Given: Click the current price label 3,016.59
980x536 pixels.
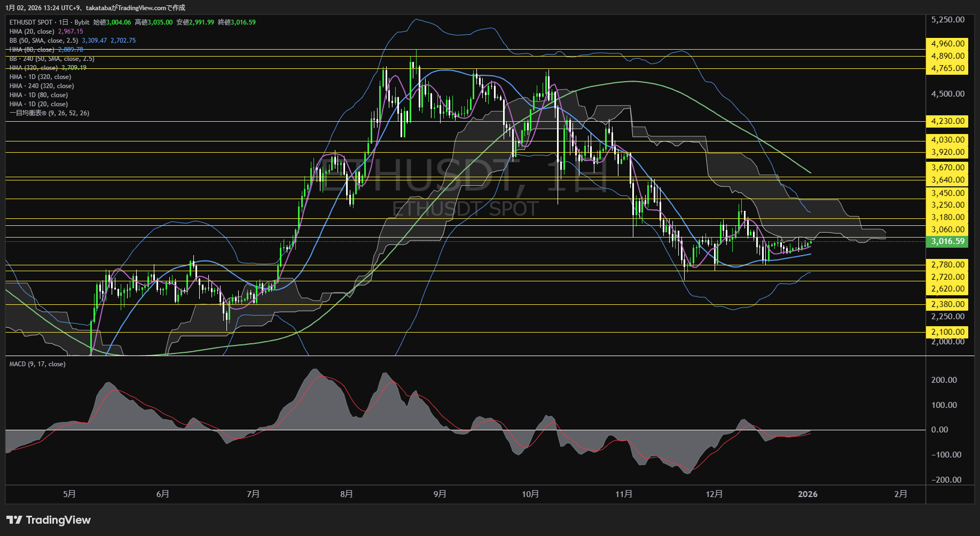Looking at the screenshot, I should click(x=947, y=241).
